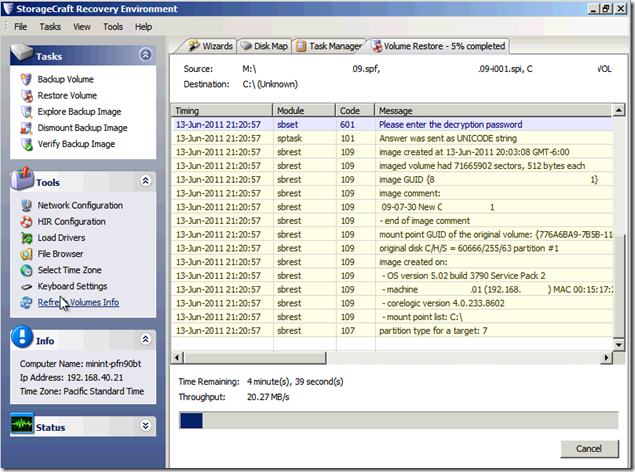The height and width of the screenshot is (472, 635).
Task: Click the Tasks panel hard drive icon
Action: pyautogui.click(x=22, y=53)
